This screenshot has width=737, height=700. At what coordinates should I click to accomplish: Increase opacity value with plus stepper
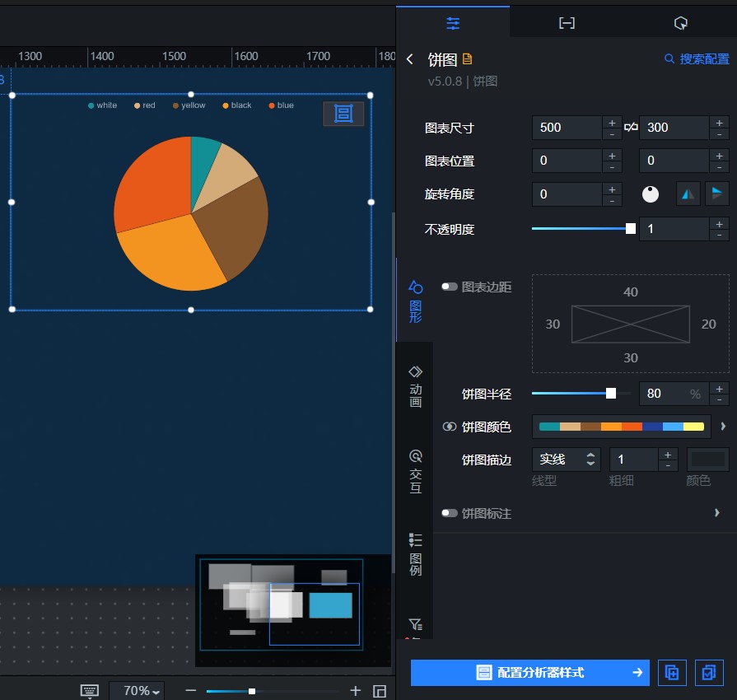[x=719, y=224]
